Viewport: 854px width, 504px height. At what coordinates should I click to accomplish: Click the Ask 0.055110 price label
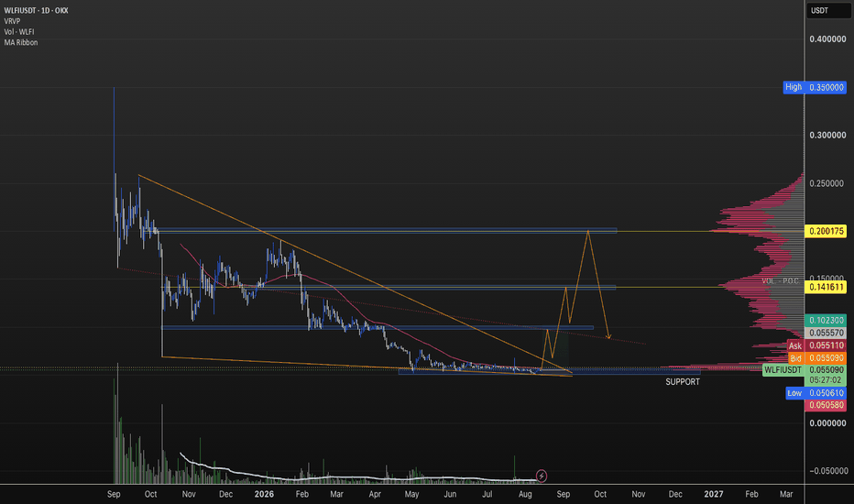click(817, 345)
